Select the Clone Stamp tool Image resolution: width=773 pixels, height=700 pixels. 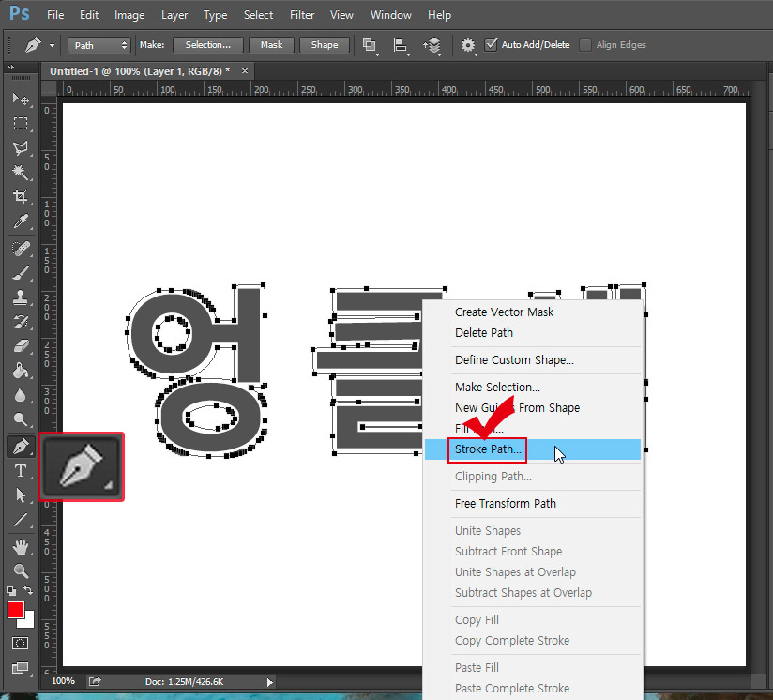[x=21, y=297]
